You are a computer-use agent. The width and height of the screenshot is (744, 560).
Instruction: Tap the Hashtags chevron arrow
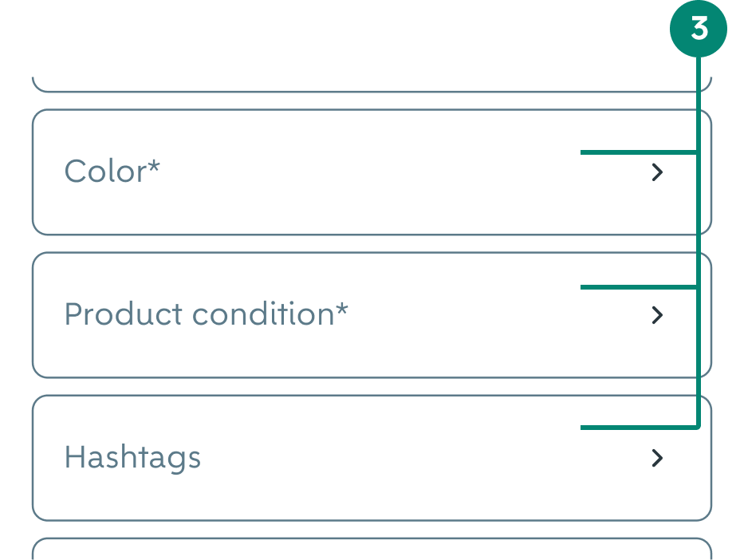[657, 458]
